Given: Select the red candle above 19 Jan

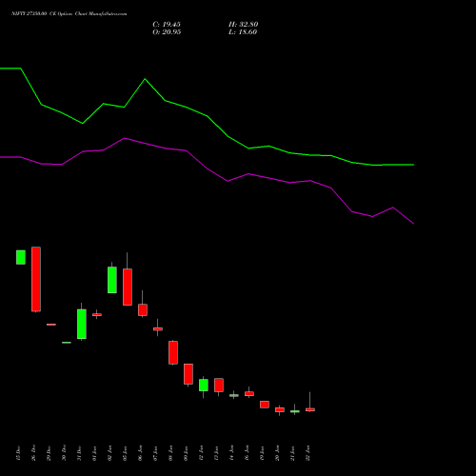Looking at the screenshot, I should (265, 405).
